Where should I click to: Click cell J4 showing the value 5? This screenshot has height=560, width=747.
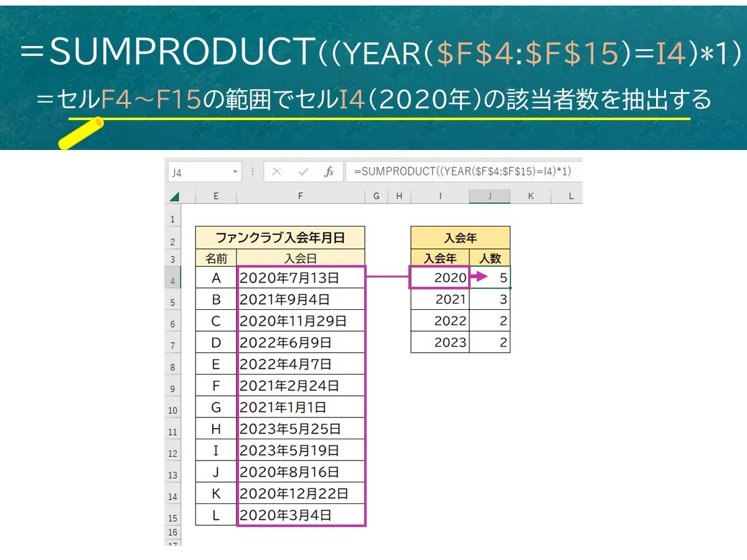click(x=489, y=278)
